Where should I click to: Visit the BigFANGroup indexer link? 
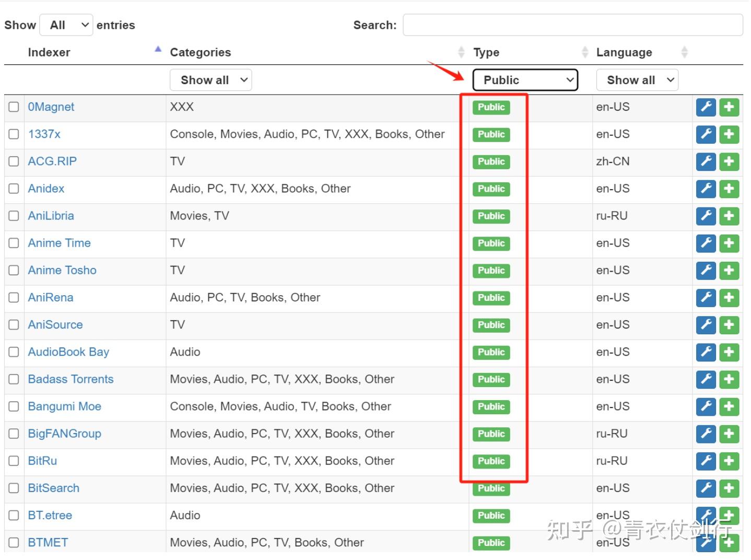point(65,434)
